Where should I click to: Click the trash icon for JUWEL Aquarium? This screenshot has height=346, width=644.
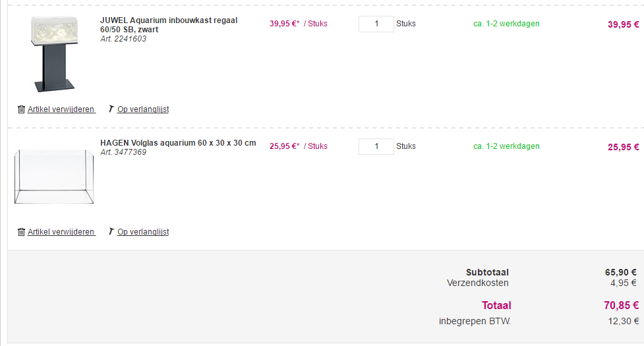click(21, 109)
